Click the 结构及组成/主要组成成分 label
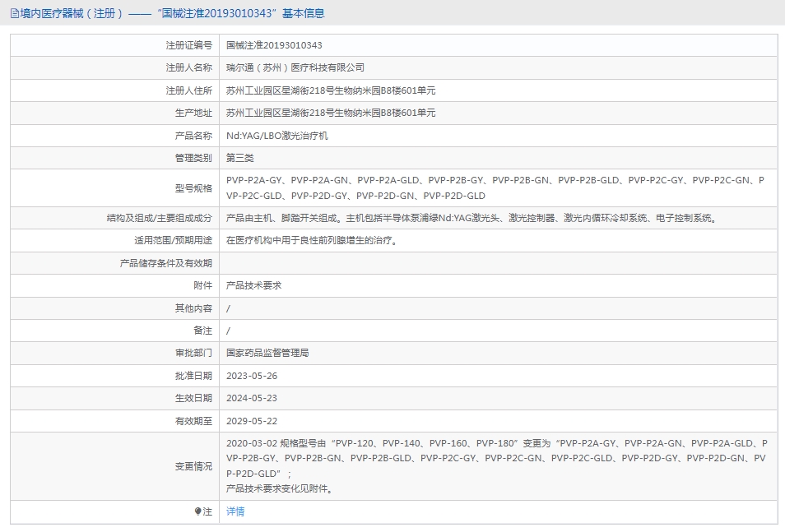The image size is (785, 532). point(160,218)
